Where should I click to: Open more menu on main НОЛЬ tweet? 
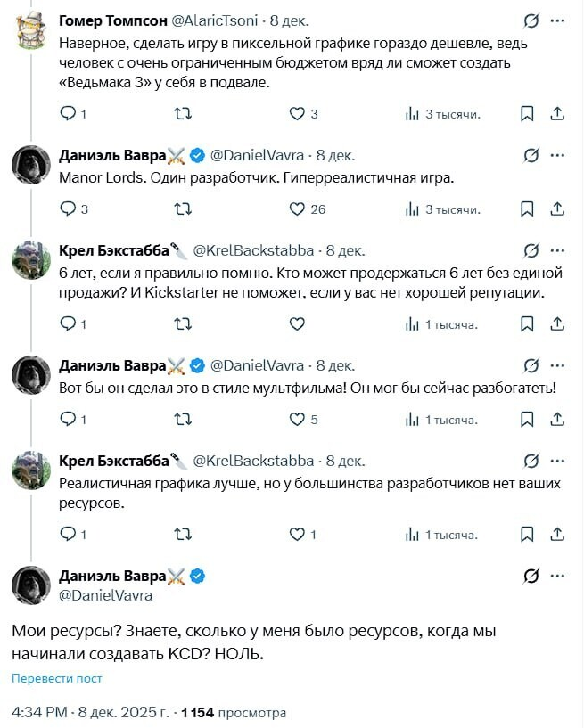pyautogui.click(x=558, y=576)
